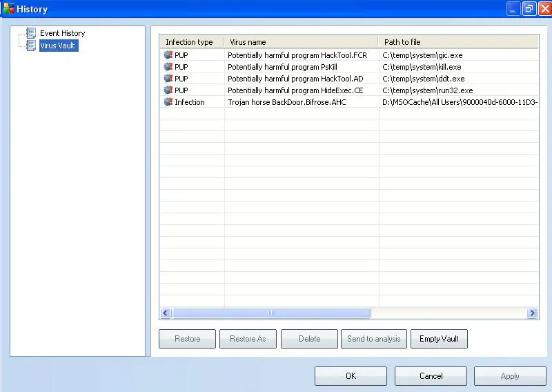This screenshot has width=552, height=392.
Task: Click the horizontal scrollbar left arrow
Action: click(x=166, y=313)
